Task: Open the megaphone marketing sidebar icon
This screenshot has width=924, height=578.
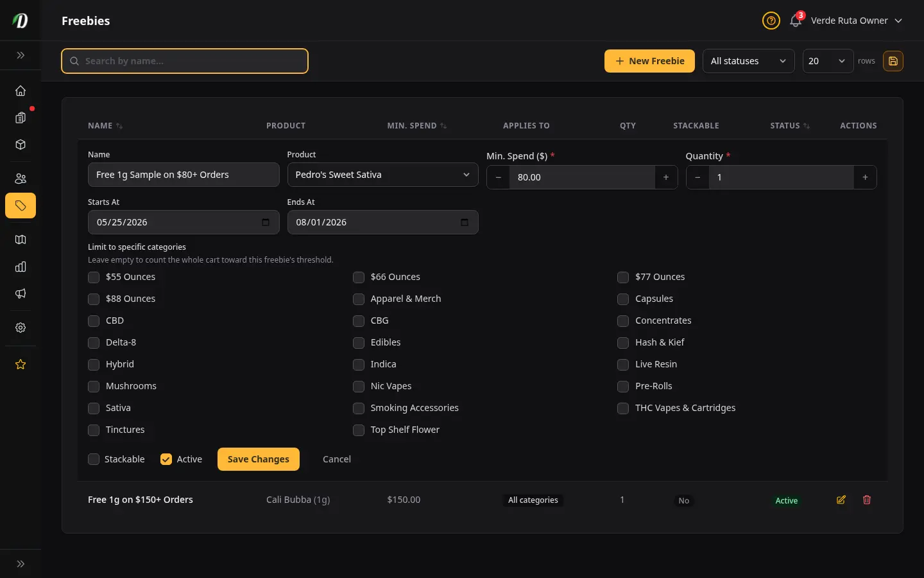Action: 21,293
